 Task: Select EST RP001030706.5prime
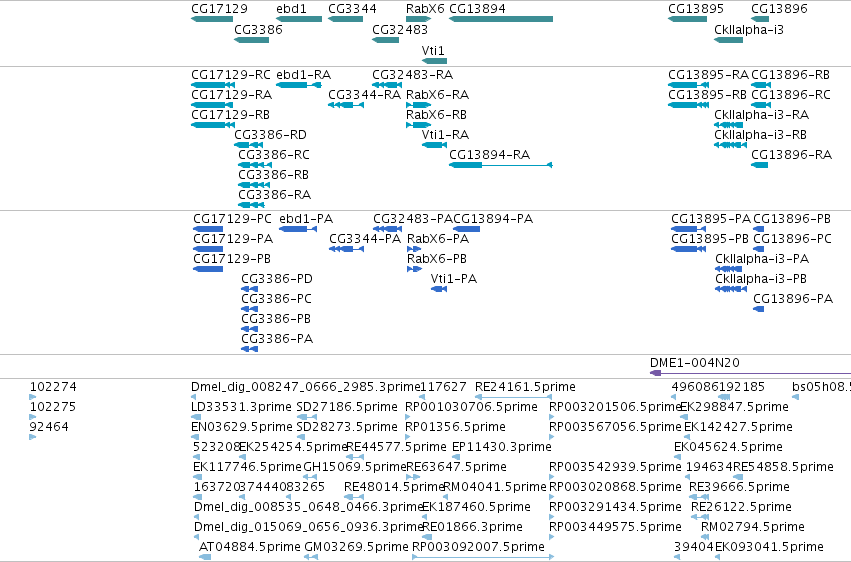(408, 417)
